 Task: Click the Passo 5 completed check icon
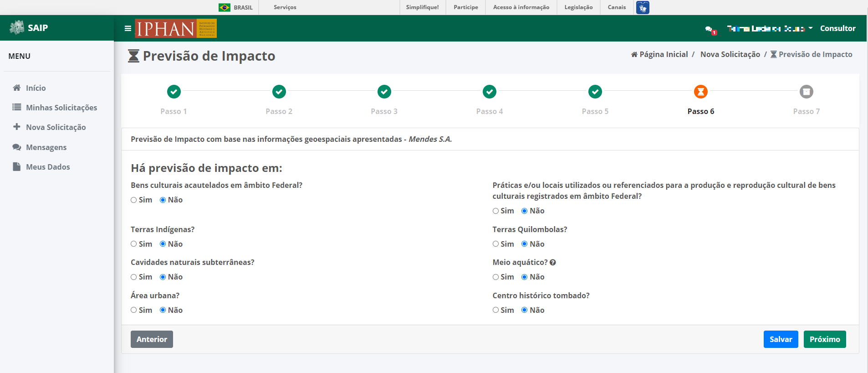pyautogui.click(x=595, y=92)
